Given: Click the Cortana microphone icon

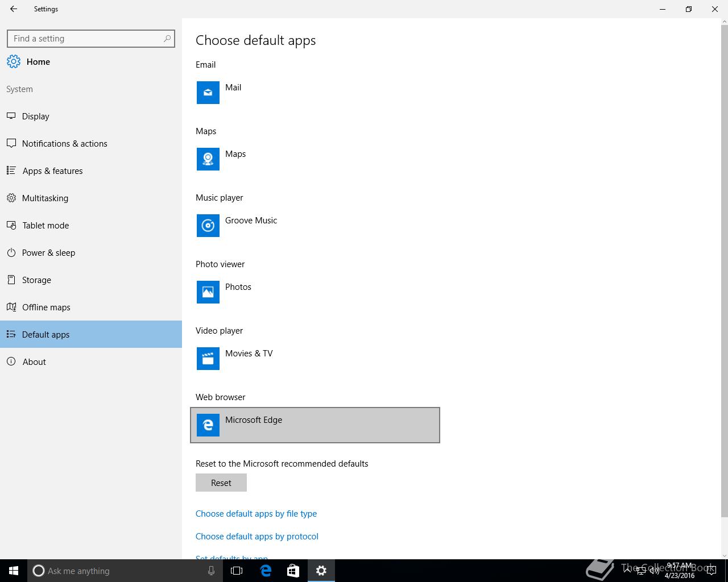Looking at the screenshot, I should [x=211, y=571].
